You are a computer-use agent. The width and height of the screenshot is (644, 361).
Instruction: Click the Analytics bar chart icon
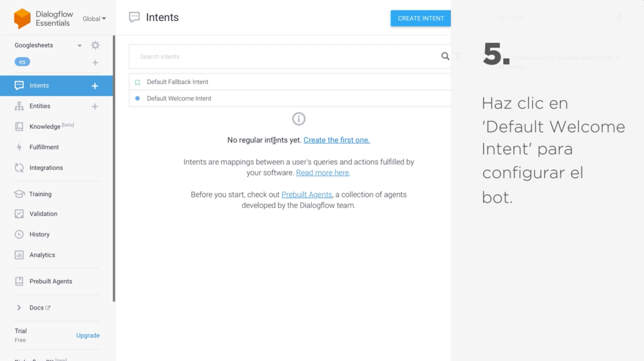19,255
